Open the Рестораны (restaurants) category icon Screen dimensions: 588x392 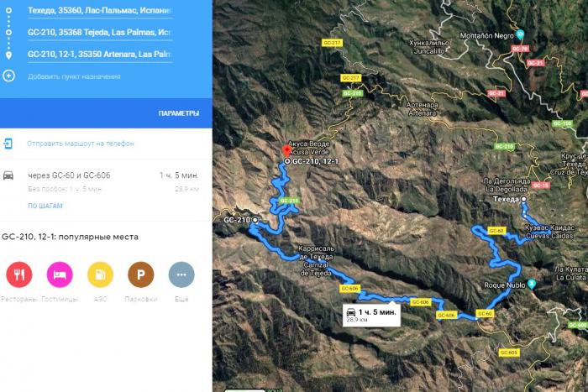pyautogui.click(x=18, y=274)
